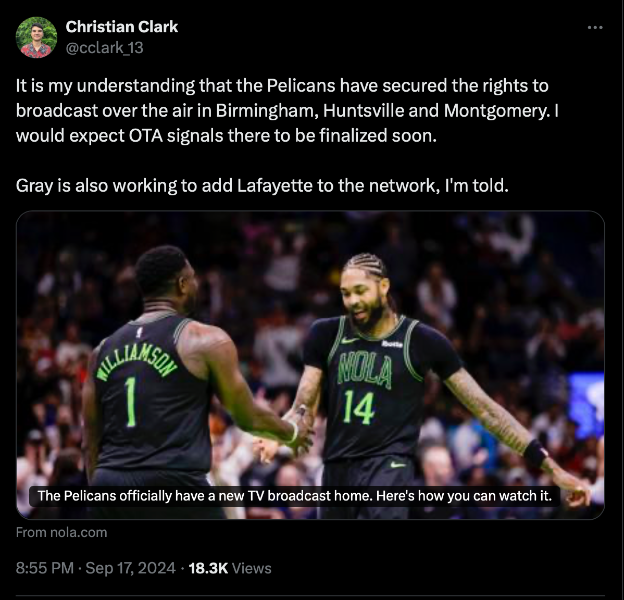The width and height of the screenshot is (624, 600).
Task: Click the 8:55 PM timestamp
Action: [45, 568]
